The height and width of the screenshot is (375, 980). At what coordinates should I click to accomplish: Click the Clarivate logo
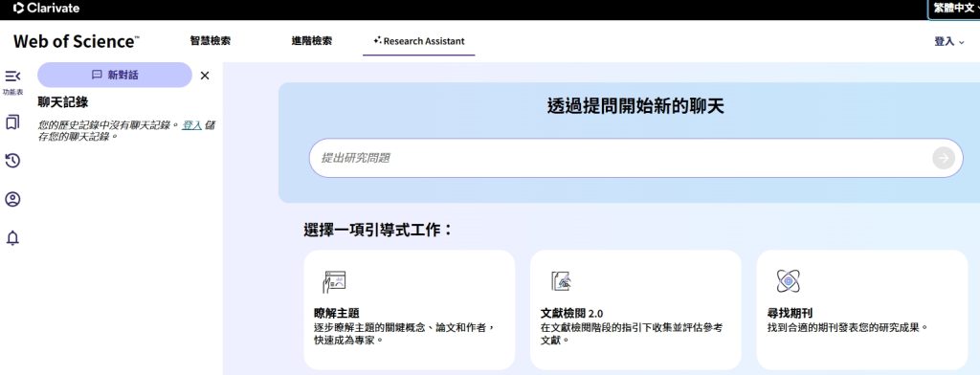coord(46,8)
